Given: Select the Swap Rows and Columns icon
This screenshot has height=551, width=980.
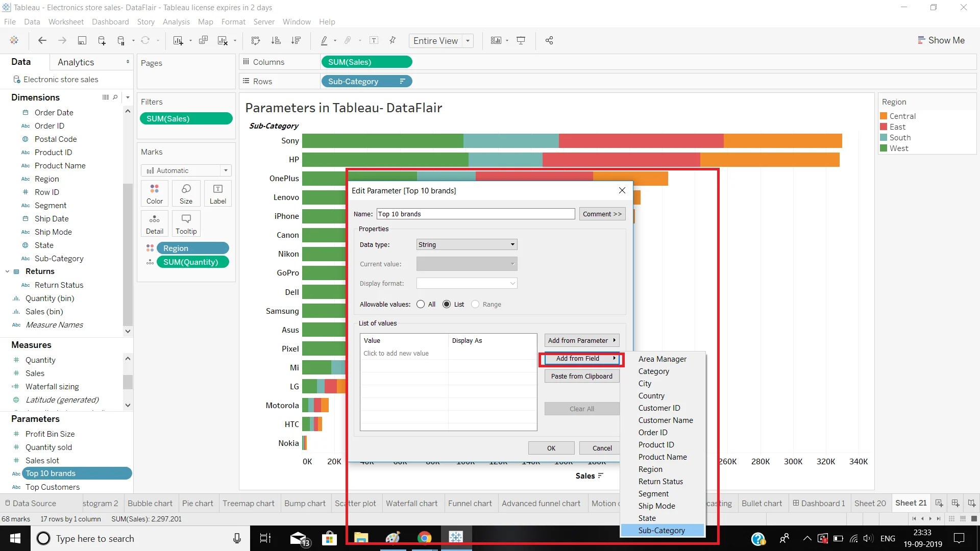Looking at the screenshot, I should [255, 40].
